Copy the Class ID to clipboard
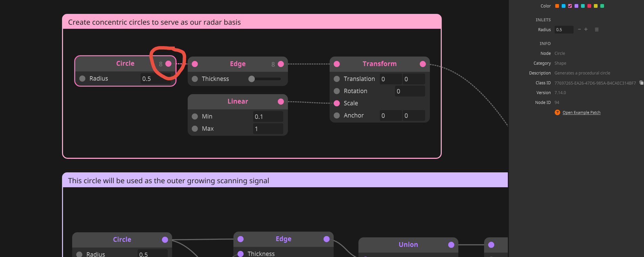This screenshot has width=644, height=257. pos(641,83)
